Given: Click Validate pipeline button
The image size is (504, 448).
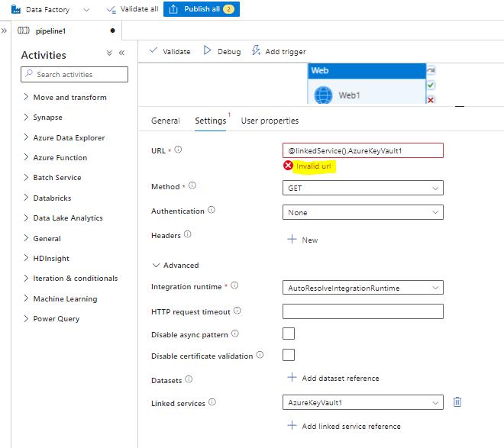Looking at the screenshot, I should pos(170,51).
